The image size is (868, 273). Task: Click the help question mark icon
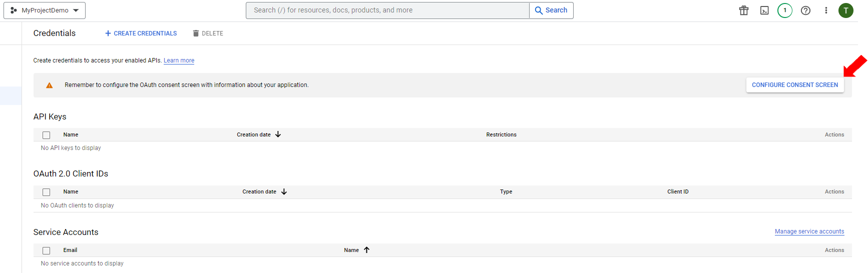pos(805,10)
